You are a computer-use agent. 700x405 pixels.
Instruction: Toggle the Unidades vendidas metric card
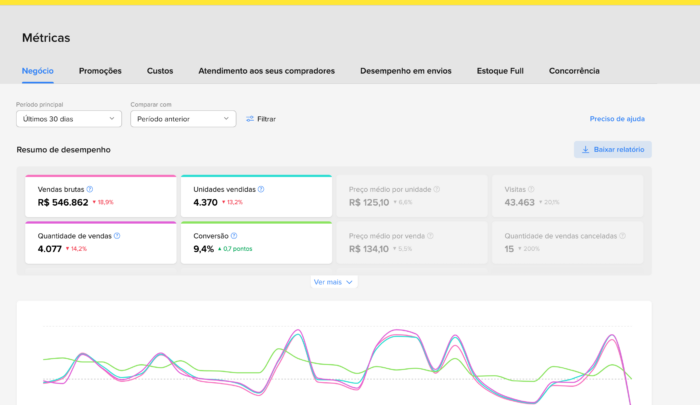pos(256,196)
